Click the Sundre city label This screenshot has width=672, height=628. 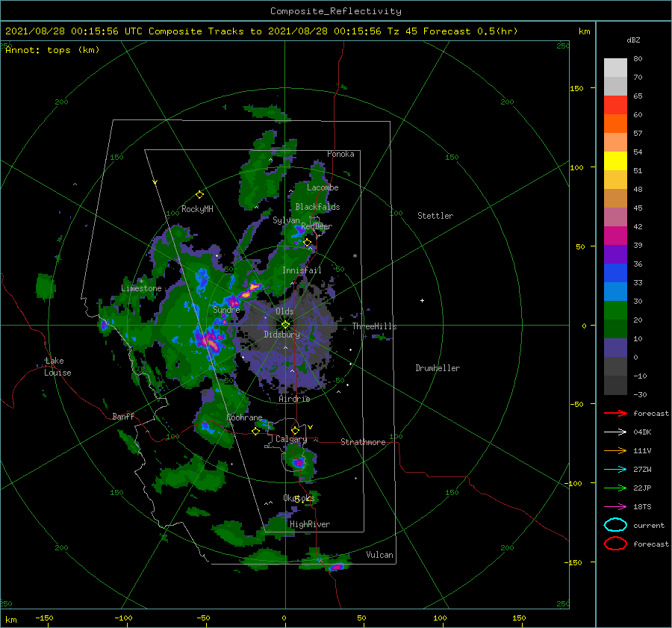pos(226,309)
